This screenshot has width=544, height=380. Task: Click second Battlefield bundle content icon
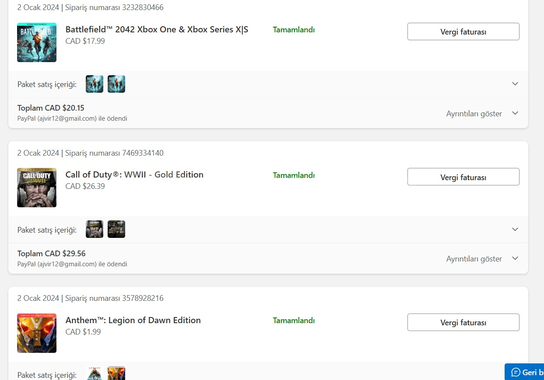(116, 84)
